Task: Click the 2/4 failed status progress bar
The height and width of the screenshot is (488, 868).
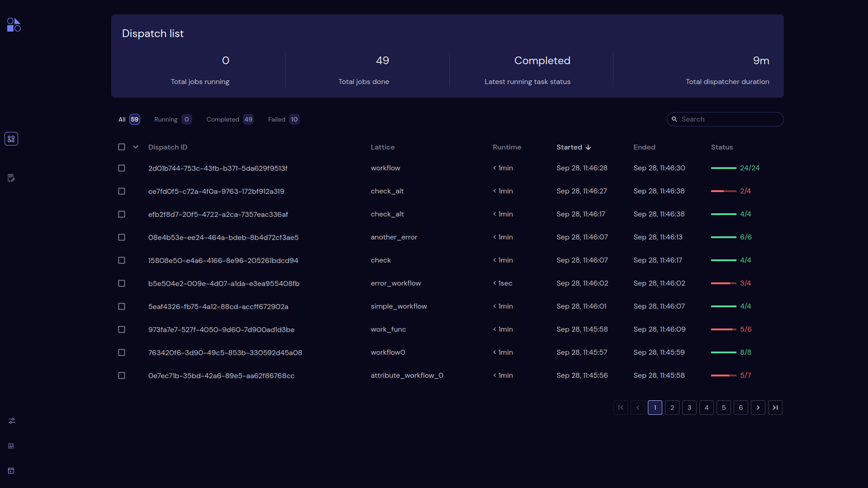Action: pos(724,191)
